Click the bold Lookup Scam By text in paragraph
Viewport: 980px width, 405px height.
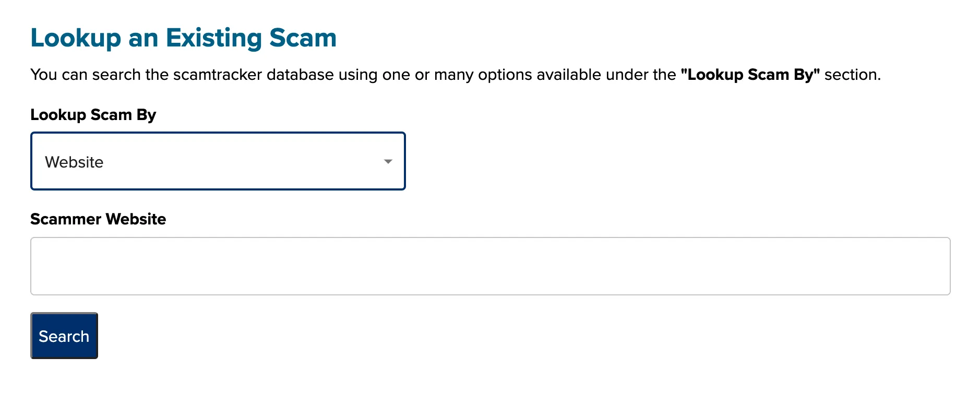click(x=751, y=75)
